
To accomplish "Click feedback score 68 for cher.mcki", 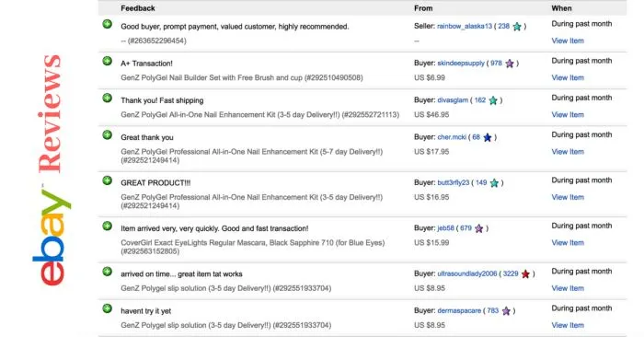I will tap(476, 137).
